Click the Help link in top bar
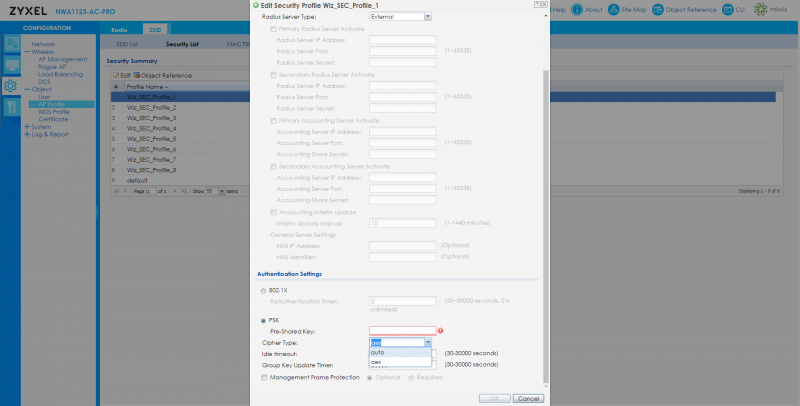 559,10
